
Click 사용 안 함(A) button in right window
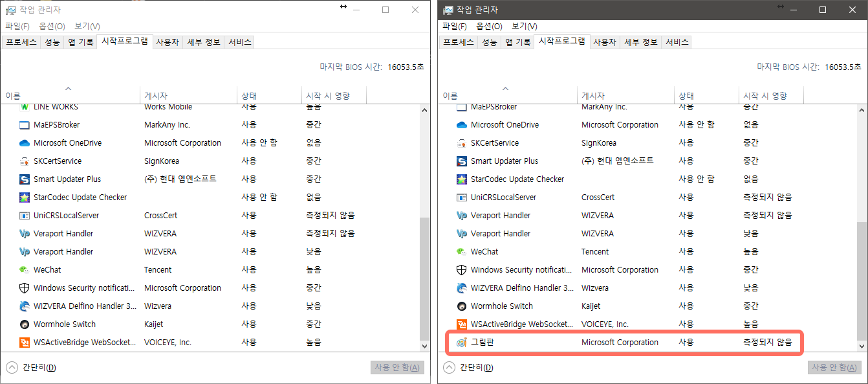click(835, 368)
